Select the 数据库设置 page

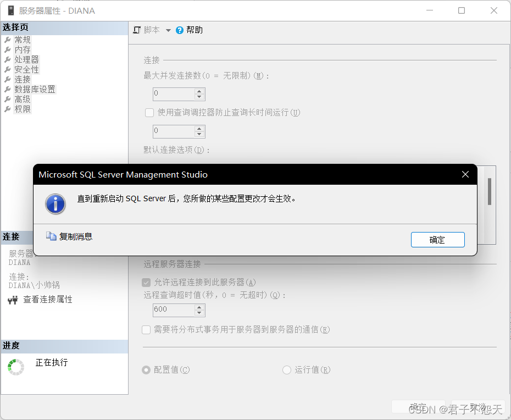tap(35, 89)
